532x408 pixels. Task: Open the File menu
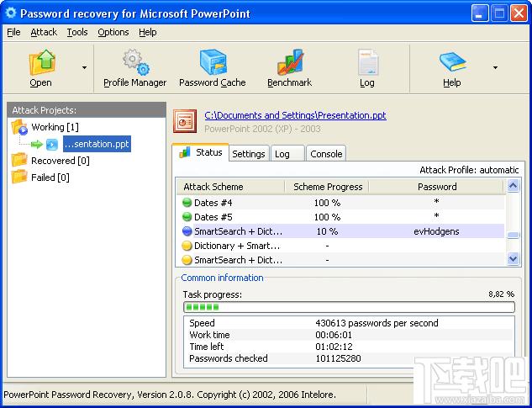coord(14,32)
